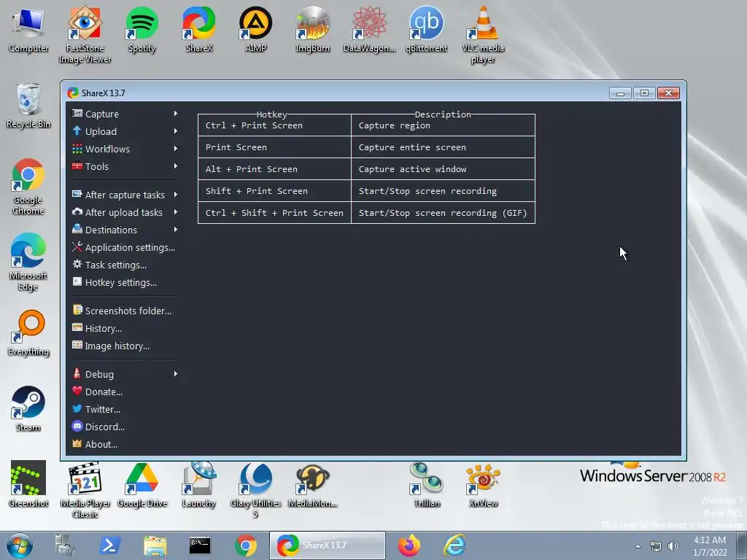Click the AIMP desktop icon
This screenshot has height=560, width=747.
coord(255,29)
